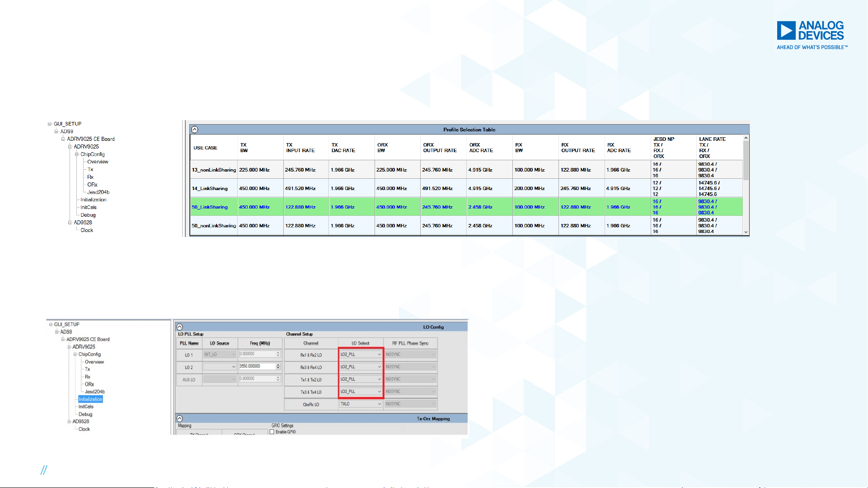Collapse AD9528 node beside LO Config panel
Image resolution: width=868 pixels, height=488 pixels.
[69, 422]
